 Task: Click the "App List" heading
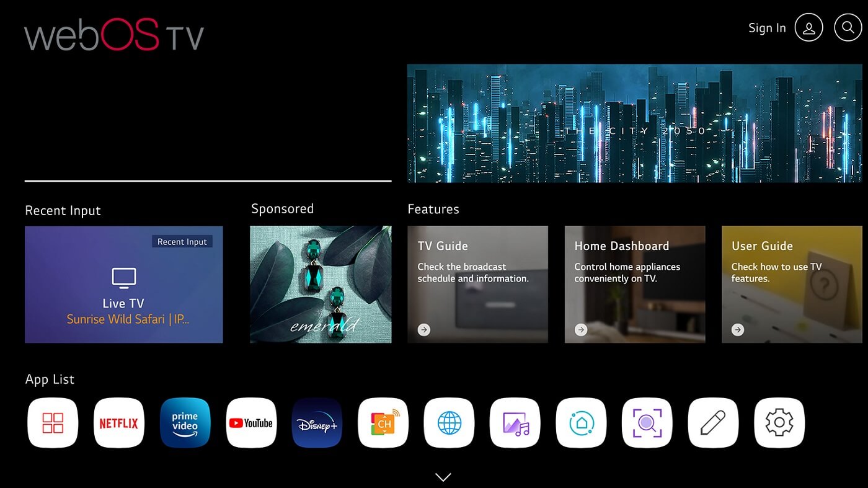coord(50,379)
